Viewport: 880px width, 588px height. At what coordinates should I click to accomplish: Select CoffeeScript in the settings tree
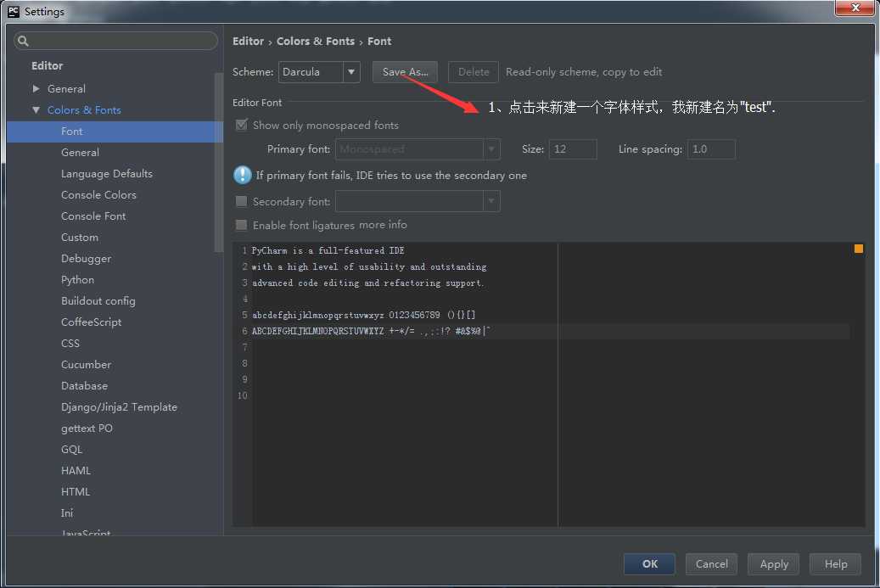[x=91, y=322]
